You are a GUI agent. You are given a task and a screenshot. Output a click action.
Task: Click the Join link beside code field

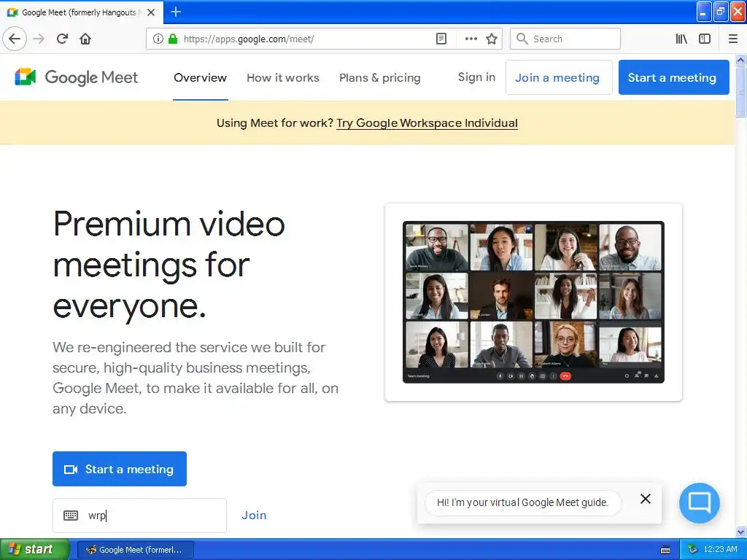point(254,516)
